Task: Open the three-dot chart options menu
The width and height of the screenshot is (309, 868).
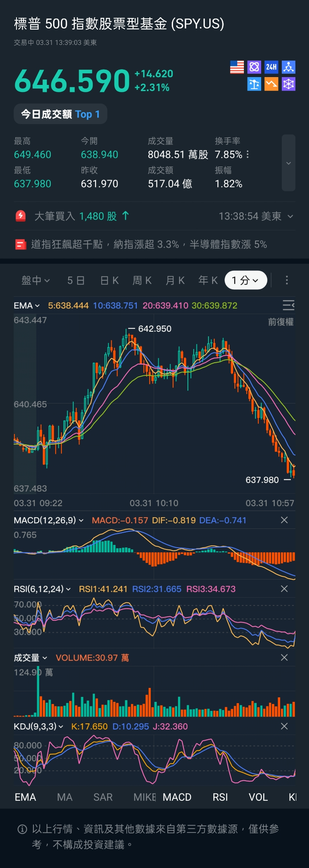Action: pos(287,280)
